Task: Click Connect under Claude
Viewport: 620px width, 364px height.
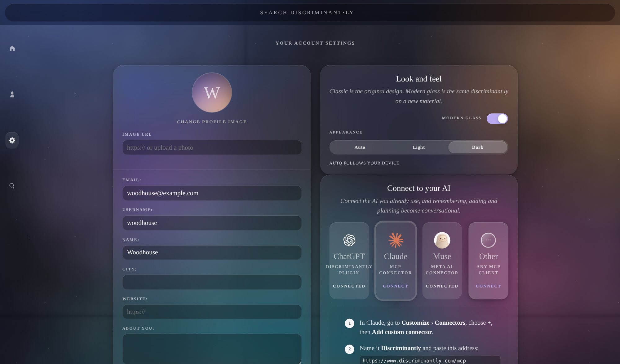Action: (x=395, y=286)
